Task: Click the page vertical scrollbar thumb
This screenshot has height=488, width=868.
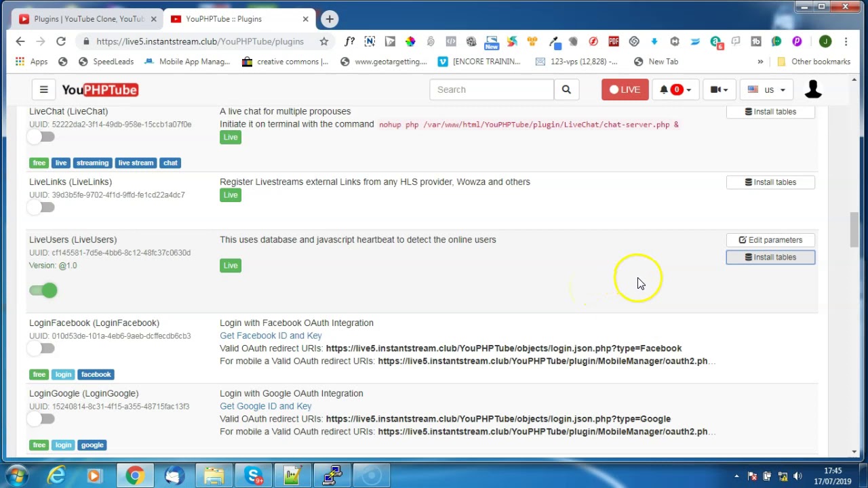Action: (x=854, y=230)
